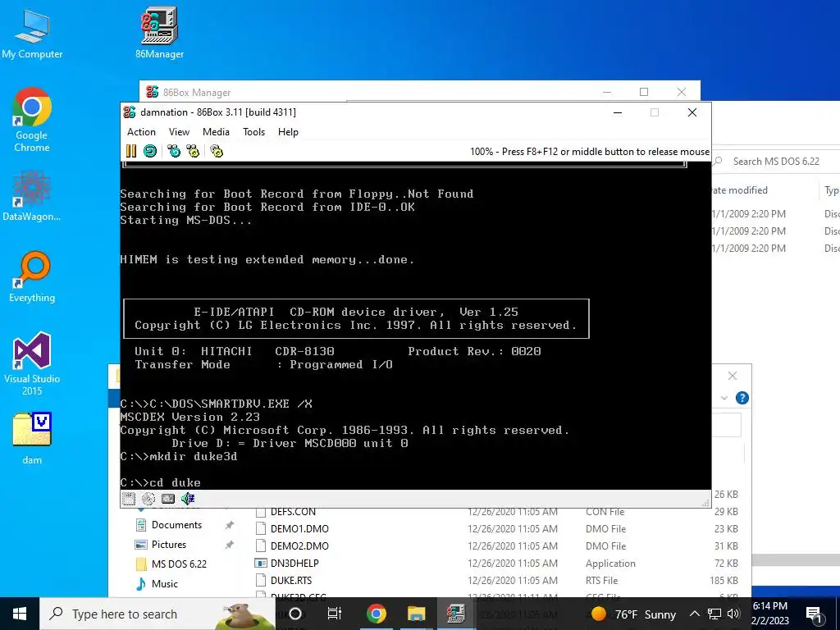The image size is (840, 630).
Task: Click the Hard Reset toolbar icon
Action: (150, 151)
